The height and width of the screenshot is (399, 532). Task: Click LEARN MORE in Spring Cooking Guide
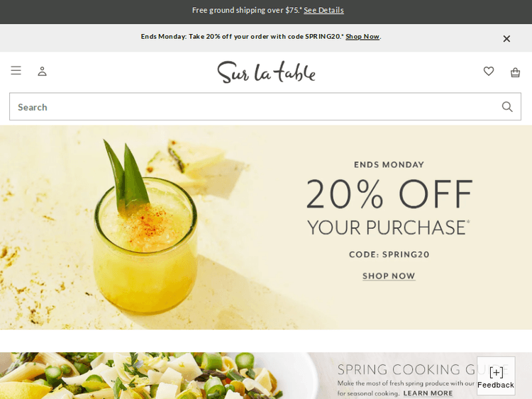(x=428, y=393)
